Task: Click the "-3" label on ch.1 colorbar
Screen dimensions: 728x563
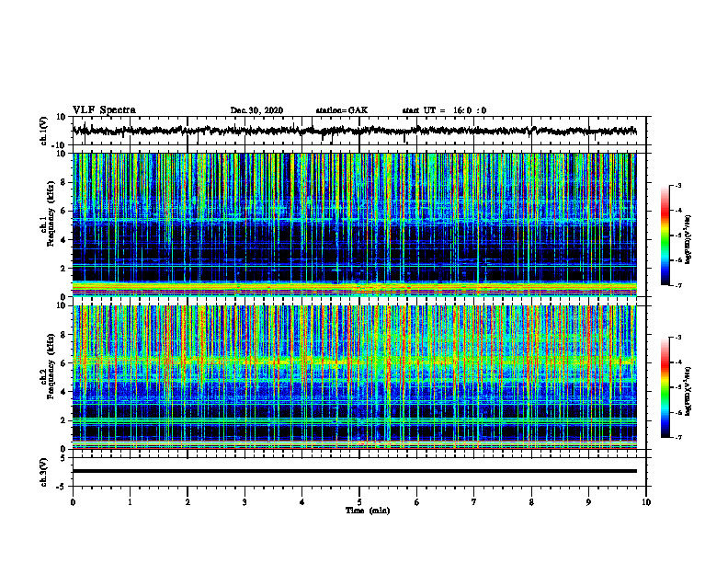Action: (x=678, y=185)
